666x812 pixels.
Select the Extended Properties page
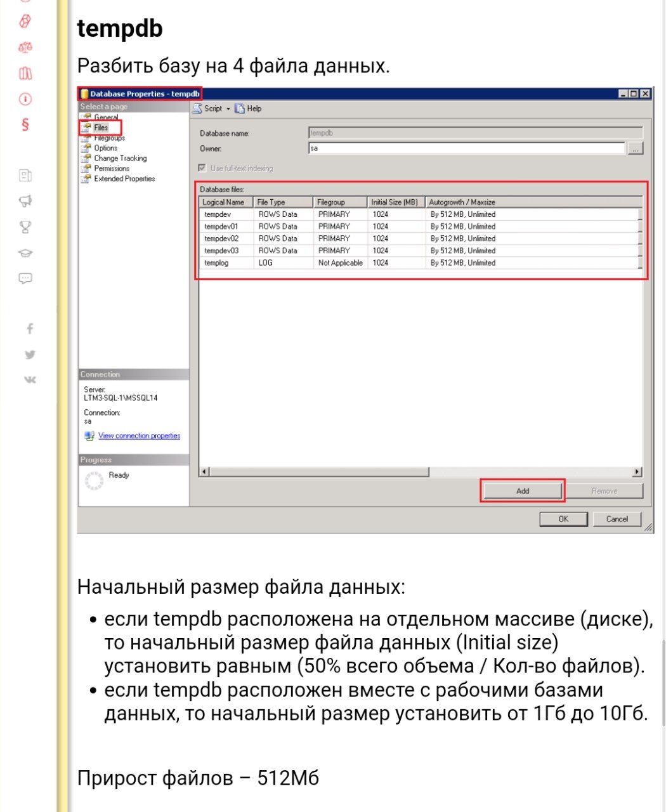[x=124, y=178]
